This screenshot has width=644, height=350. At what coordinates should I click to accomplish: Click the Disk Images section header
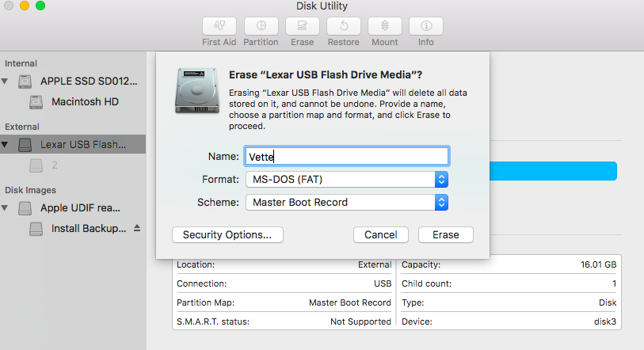30,190
